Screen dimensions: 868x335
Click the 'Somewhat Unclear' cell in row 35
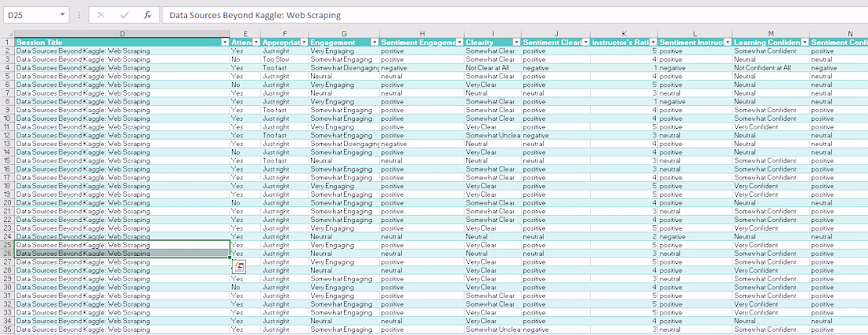click(x=492, y=329)
